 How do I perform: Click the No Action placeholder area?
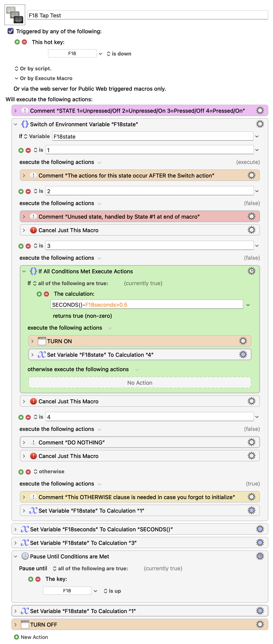140,383
